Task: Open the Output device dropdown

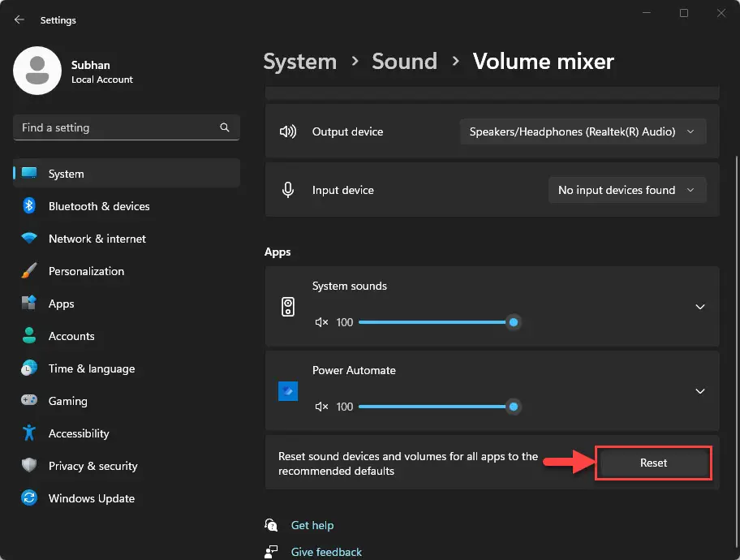Action: 583,131
